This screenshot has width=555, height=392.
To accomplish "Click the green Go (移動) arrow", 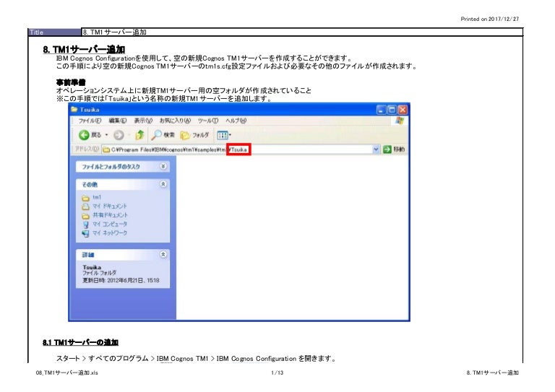I will coord(387,149).
